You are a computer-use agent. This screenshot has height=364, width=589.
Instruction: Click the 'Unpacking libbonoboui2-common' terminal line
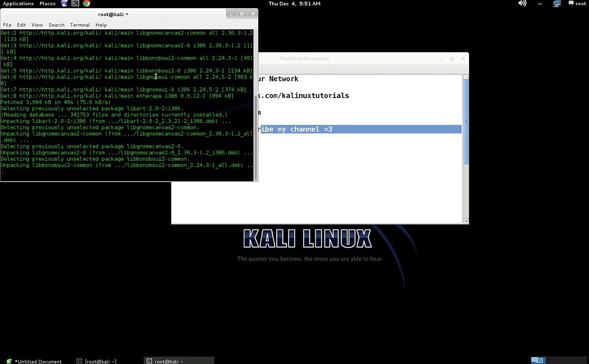coord(127,165)
